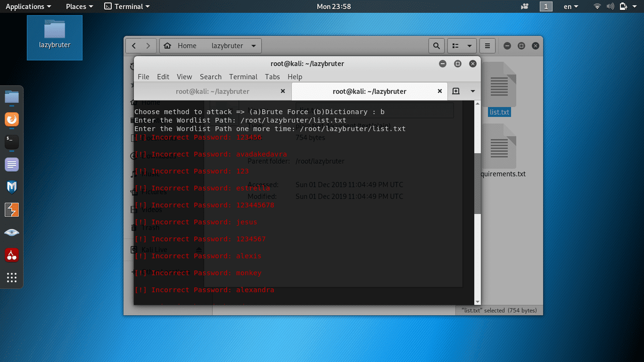Open the Files hamburger menu
The width and height of the screenshot is (644, 362).
click(487, 46)
